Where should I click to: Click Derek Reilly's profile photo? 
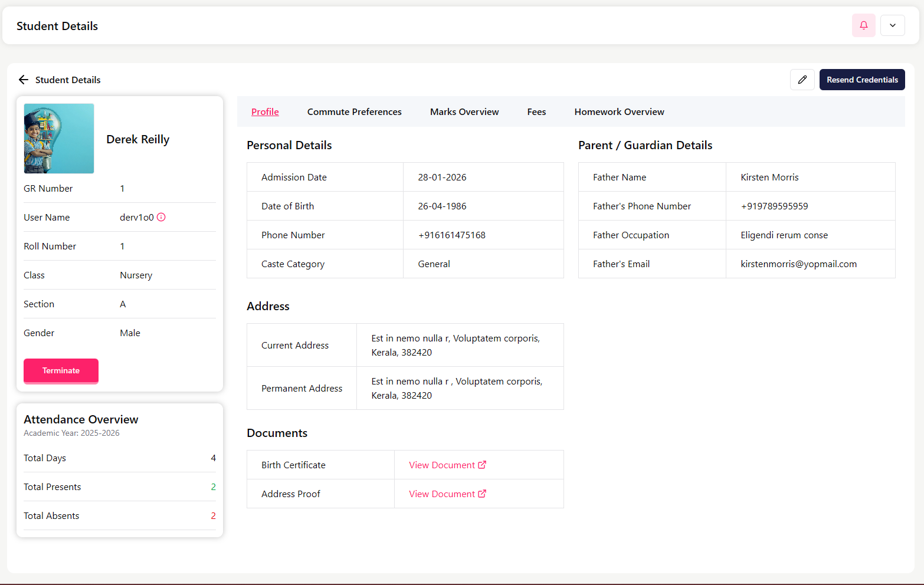[x=59, y=139]
